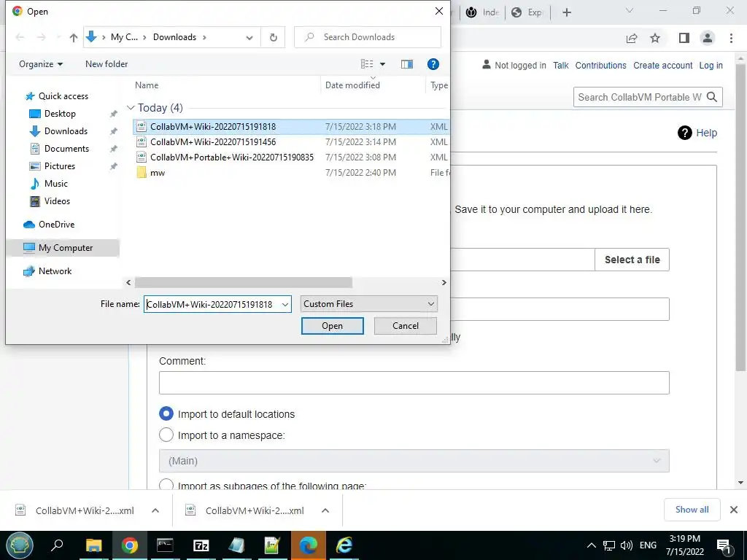
Task: Go to Videos in navigation pane
Action: tap(57, 201)
